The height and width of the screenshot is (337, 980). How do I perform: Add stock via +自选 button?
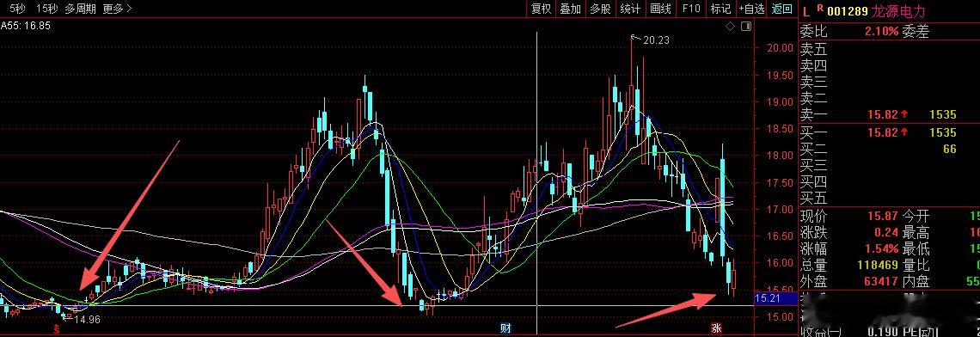(x=752, y=9)
